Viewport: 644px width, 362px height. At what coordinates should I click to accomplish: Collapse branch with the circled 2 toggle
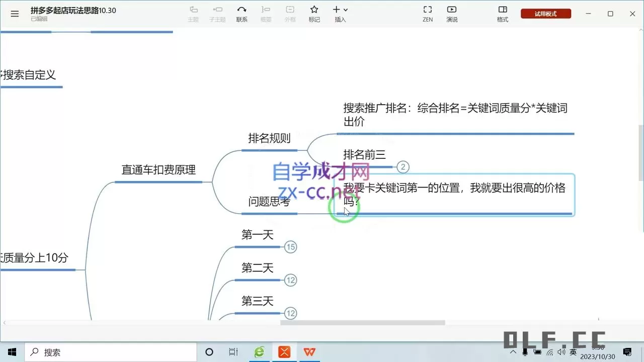pos(403,167)
